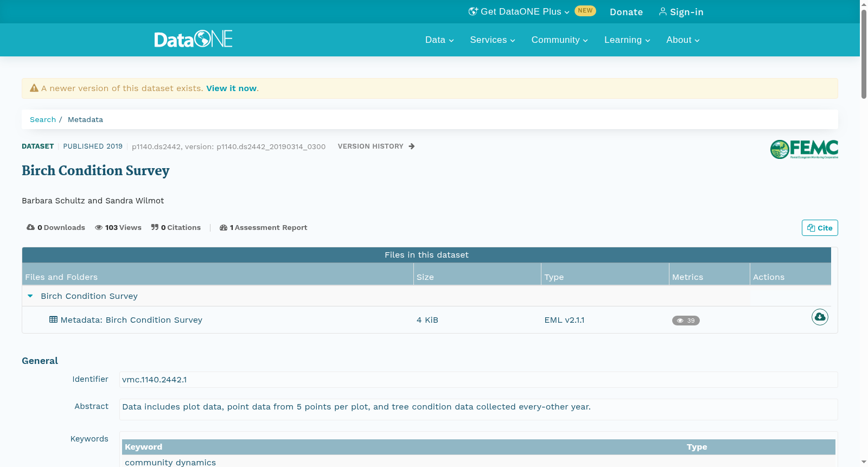
Task: Click the download cloud icon for Metadata file
Action: [820, 317]
